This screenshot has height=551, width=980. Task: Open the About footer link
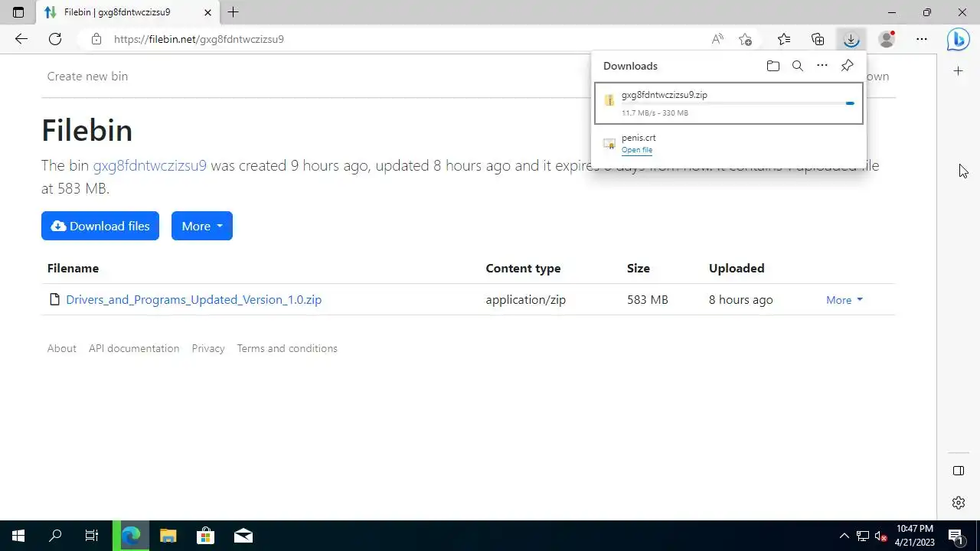62,348
